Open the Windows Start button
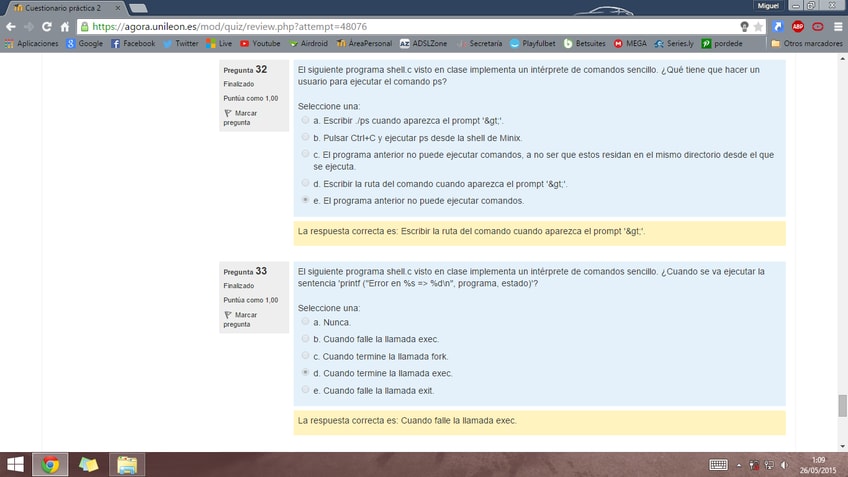Viewport: 848px width, 477px height. tap(15, 465)
